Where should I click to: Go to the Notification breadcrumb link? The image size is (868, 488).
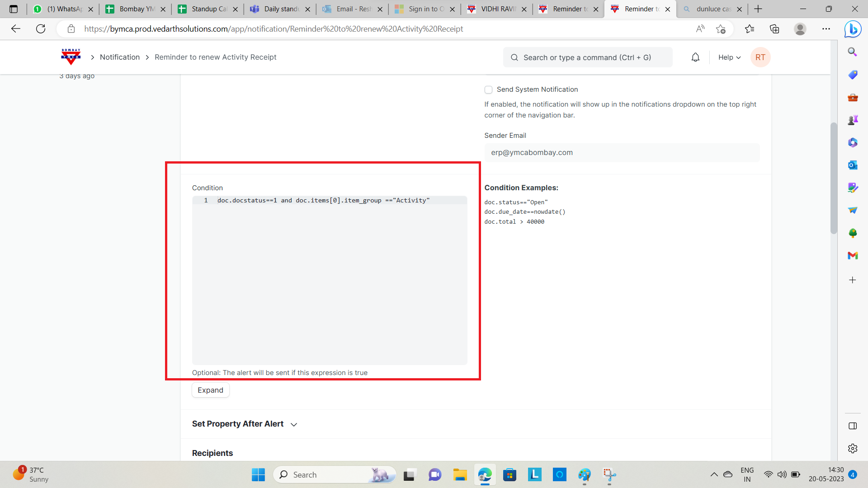pyautogui.click(x=120, y=57)
